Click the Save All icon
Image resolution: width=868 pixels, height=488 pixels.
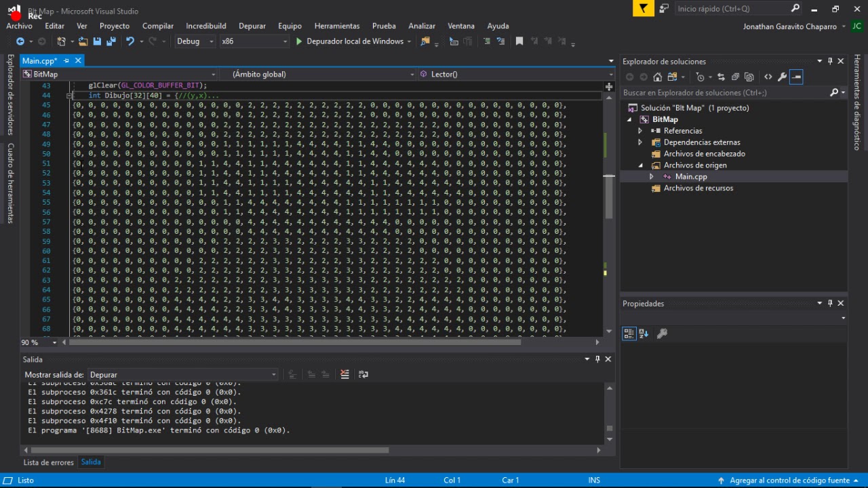click(111, 41)
